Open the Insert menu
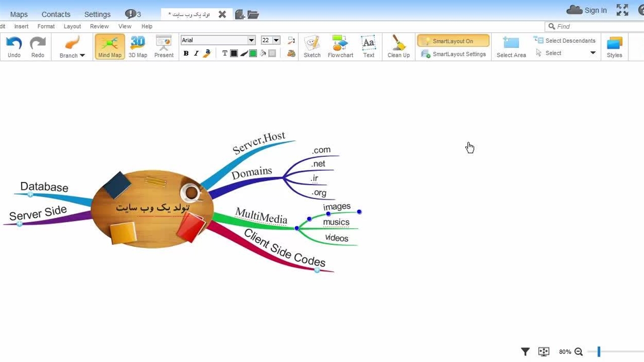Image resolution: width=644 pixels, height=362 pixels. [21, 26]
